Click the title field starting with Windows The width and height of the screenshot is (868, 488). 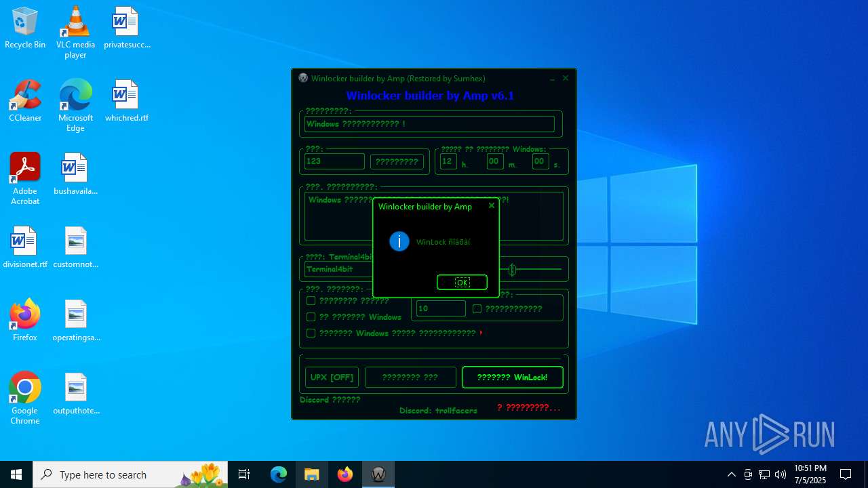tap(429, 124)
